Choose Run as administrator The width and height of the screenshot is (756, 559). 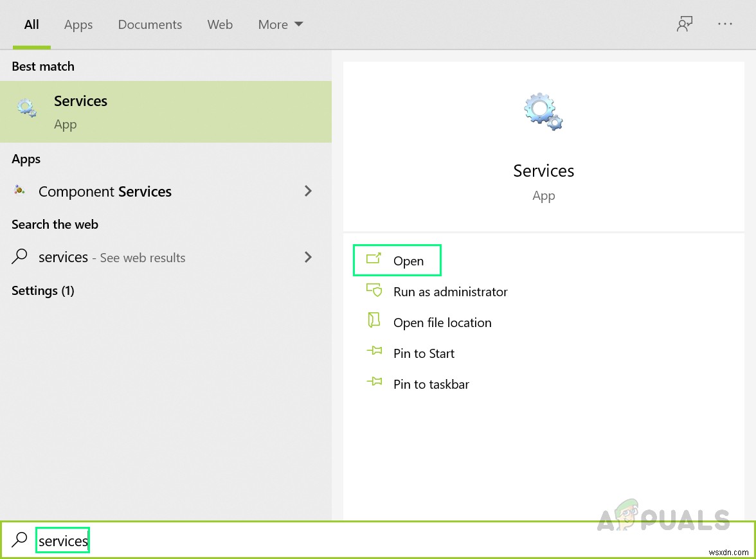(450, 292)
